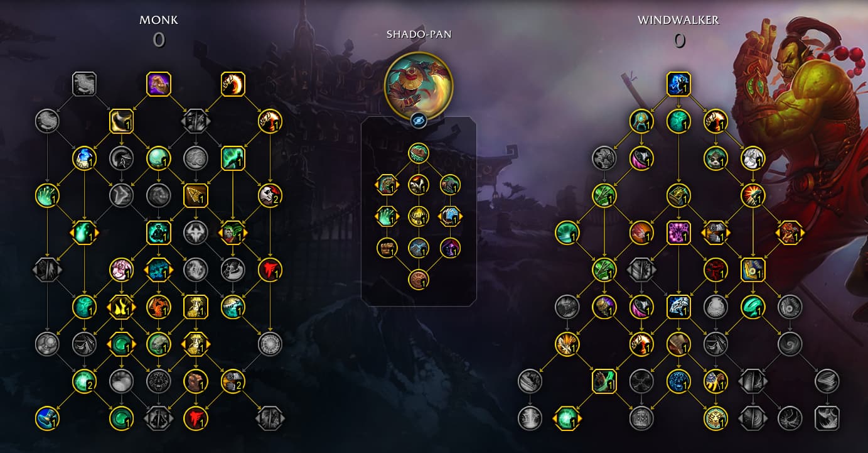The image size is (868, 453).
Task: Select the WINDWALKER tree heading
Action: tap(678, 20)
